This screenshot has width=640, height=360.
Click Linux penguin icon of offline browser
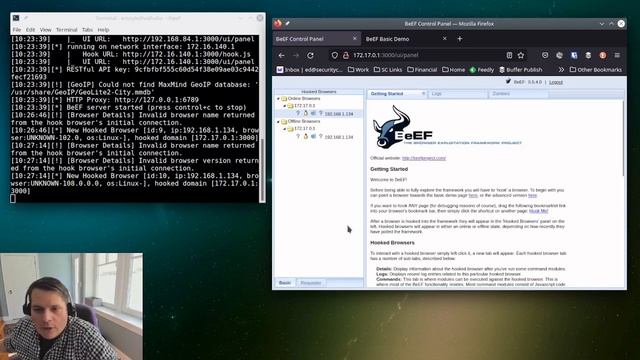306,137
